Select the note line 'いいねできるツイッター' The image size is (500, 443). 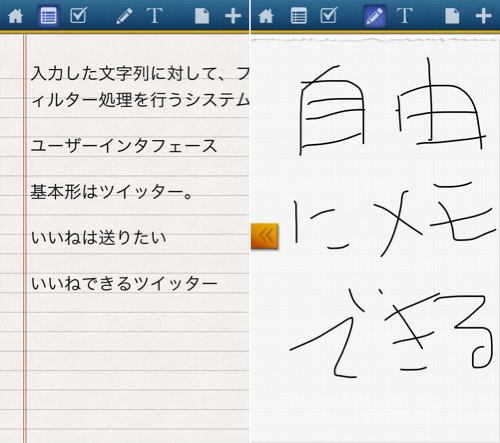point(124,284)
